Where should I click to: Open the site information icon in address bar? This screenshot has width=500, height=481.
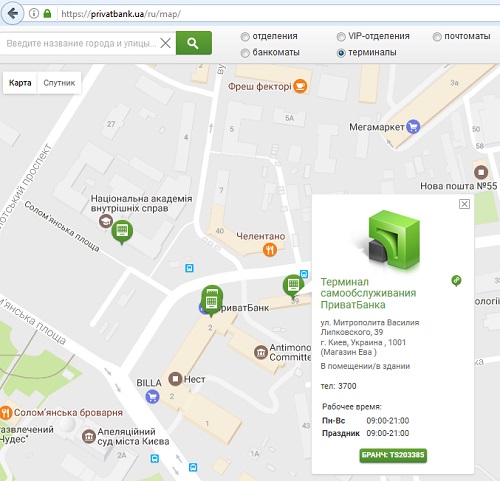[x=34, y=14]
